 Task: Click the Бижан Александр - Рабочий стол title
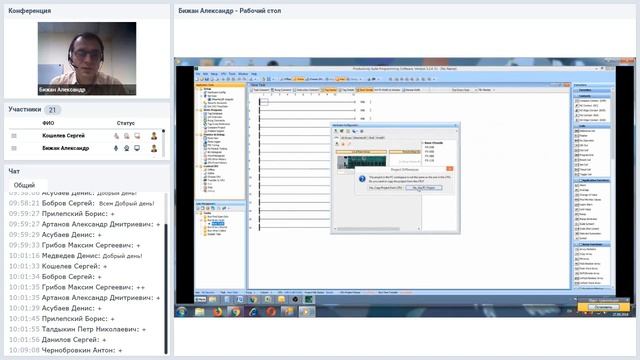230,11
